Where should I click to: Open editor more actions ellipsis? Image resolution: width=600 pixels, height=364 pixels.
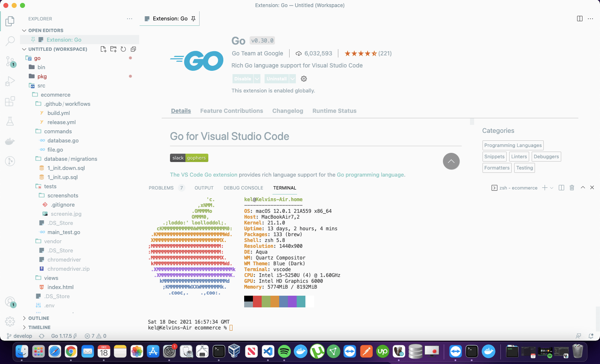(x=590, y=19)
